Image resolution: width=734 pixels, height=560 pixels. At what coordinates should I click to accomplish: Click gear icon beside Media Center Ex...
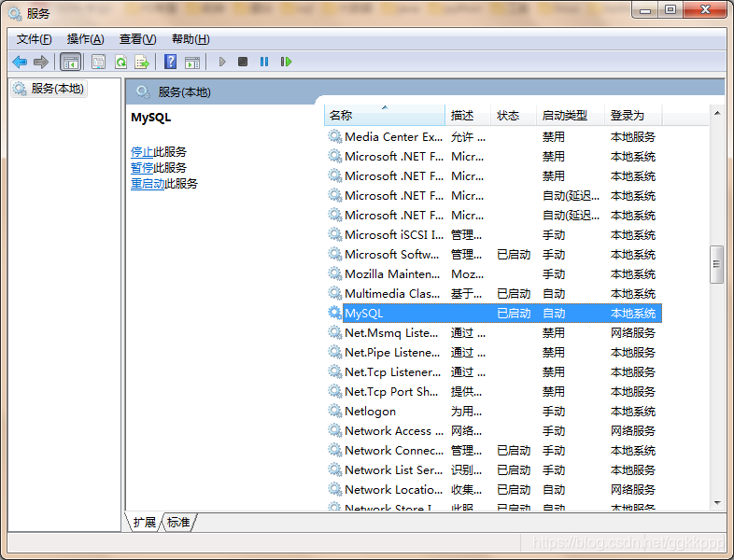[334, 136]
